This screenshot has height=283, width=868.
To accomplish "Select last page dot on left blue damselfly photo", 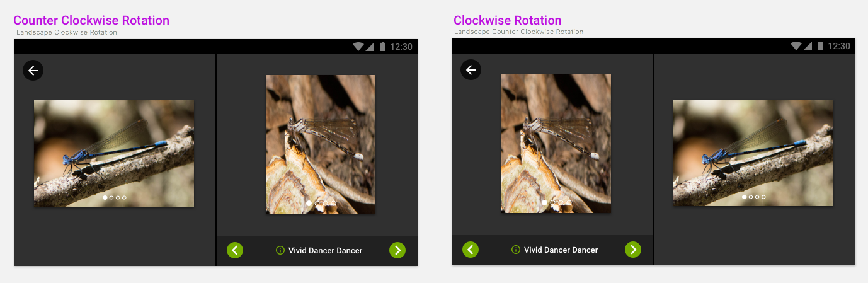I will pyautogui.click(x=124, y=197).
